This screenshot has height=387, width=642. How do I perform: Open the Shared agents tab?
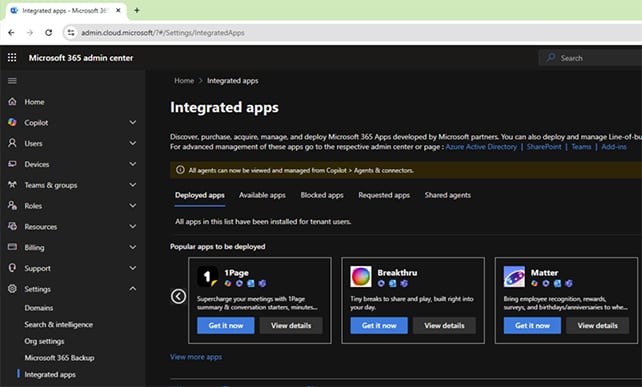click(x=448, y=195)
